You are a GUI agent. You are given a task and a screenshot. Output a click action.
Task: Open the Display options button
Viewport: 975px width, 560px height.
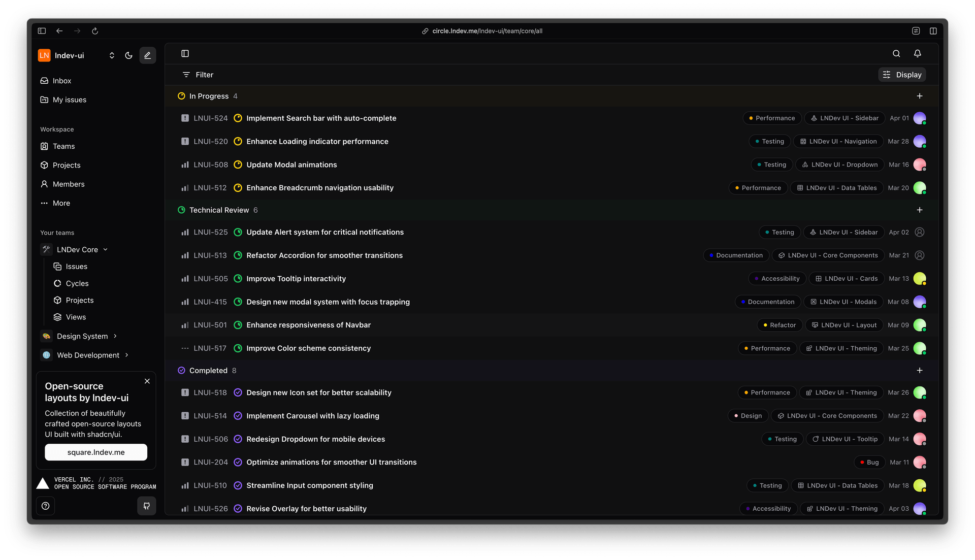902,75
